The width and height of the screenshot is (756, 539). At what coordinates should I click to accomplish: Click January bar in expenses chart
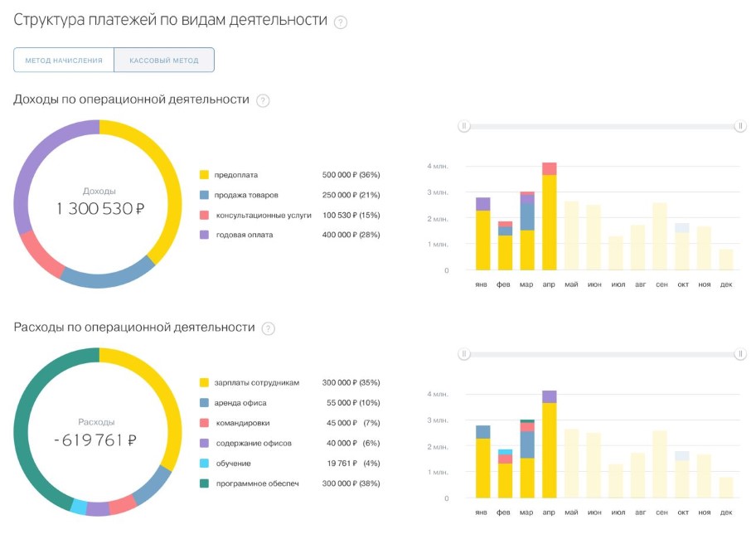pos(482,464)
